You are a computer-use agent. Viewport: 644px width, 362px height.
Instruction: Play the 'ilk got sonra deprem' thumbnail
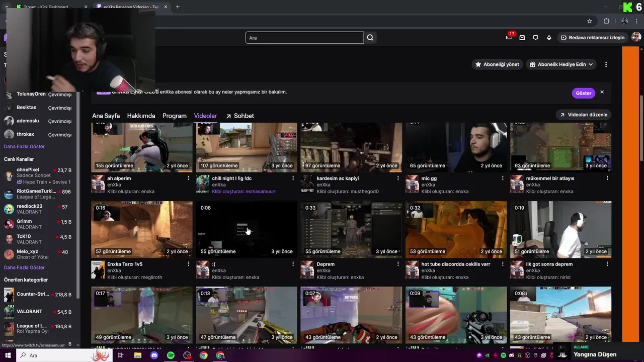pyautogui.click(x=560, y=229)
